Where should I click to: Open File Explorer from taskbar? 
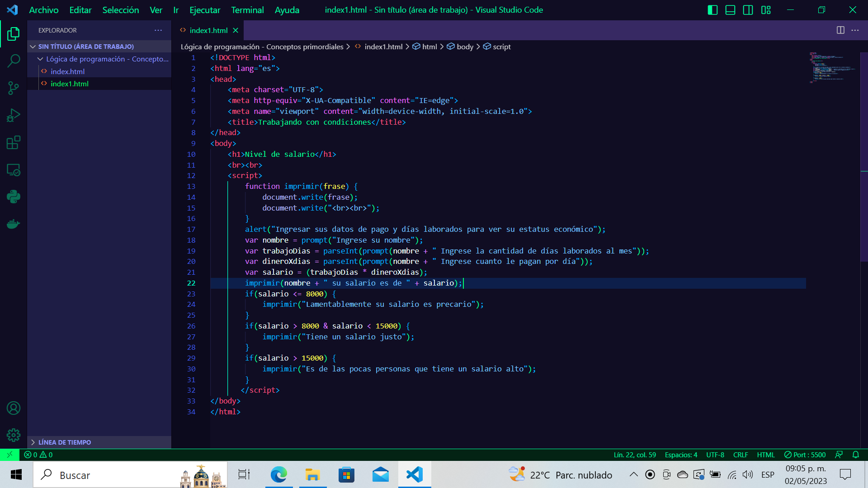(312, 474)
